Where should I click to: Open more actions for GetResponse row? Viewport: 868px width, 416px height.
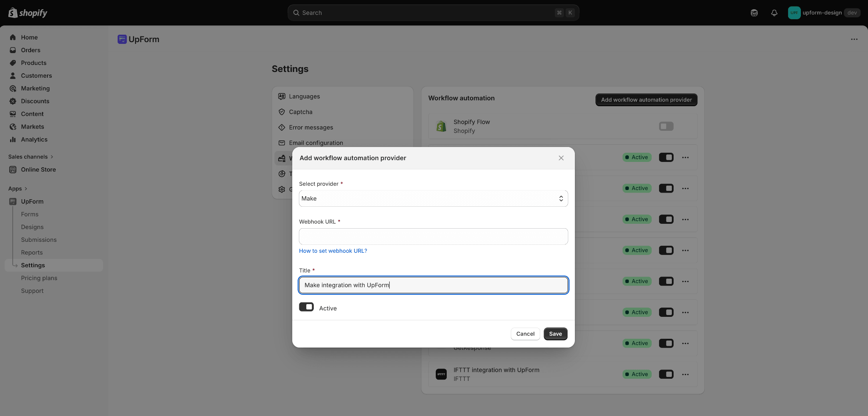coord(685,343)
